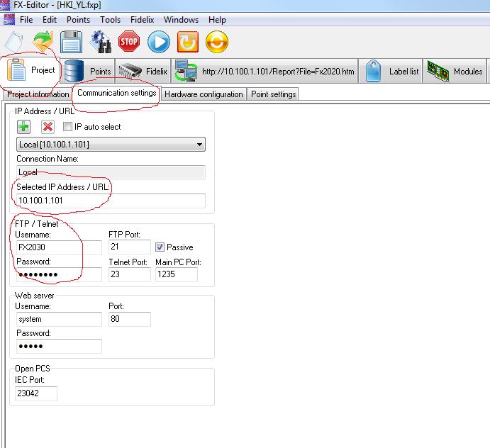Viewport: 490px width, 448px height.
Task: Open the Points main tab
Action: coord(88,71)
